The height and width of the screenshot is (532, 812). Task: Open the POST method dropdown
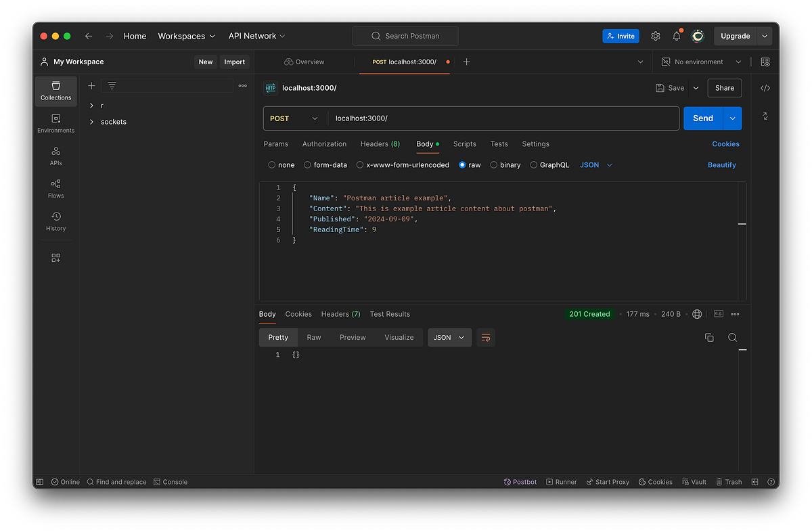coord(294,118)
